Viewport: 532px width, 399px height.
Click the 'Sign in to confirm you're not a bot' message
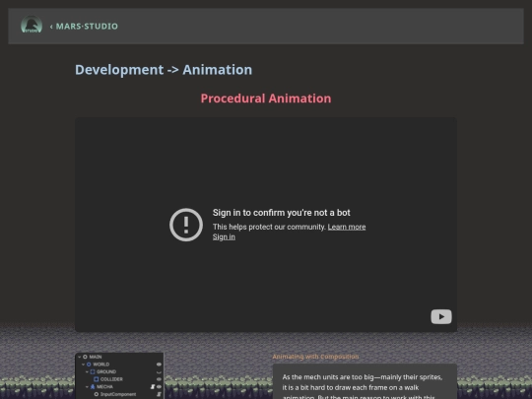[x=281, y=213]
